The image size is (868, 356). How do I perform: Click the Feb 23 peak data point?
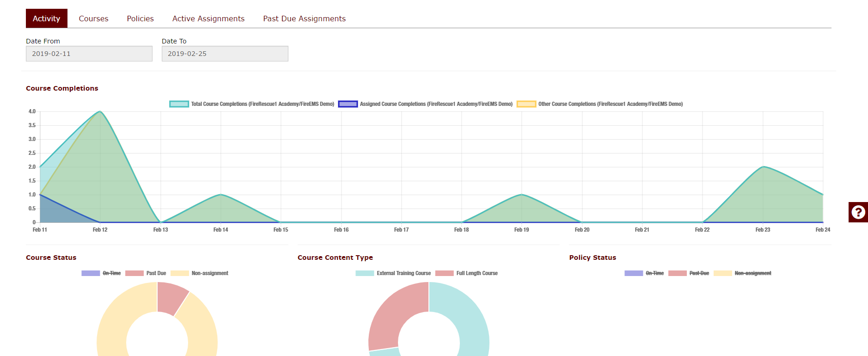coord(763,167)
